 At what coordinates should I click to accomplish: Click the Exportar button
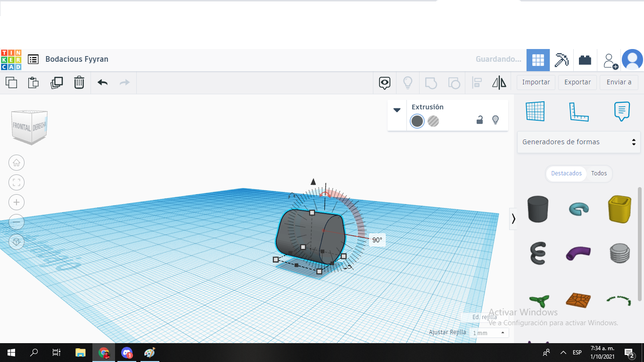click(x=578, y=82)
